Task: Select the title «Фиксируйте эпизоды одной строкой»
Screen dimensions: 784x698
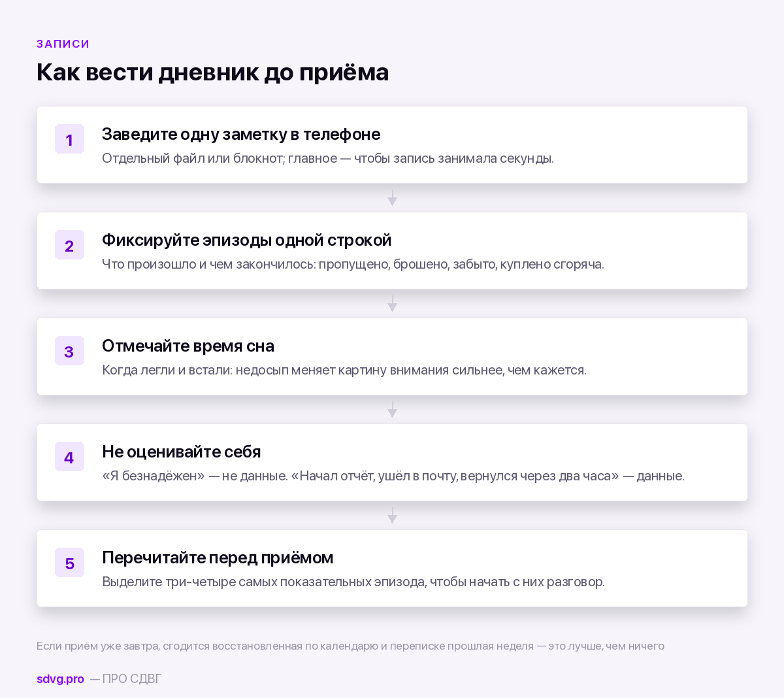Action: click(247, 240)
